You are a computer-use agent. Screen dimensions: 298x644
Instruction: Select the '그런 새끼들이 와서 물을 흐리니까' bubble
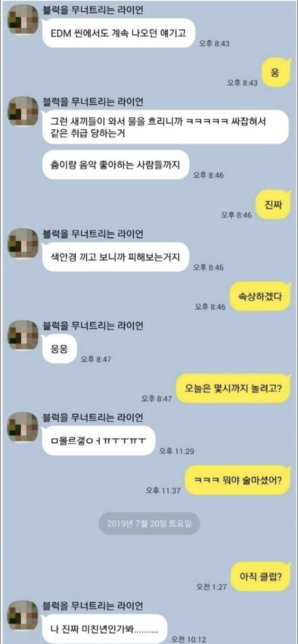(x=165, y=127)
